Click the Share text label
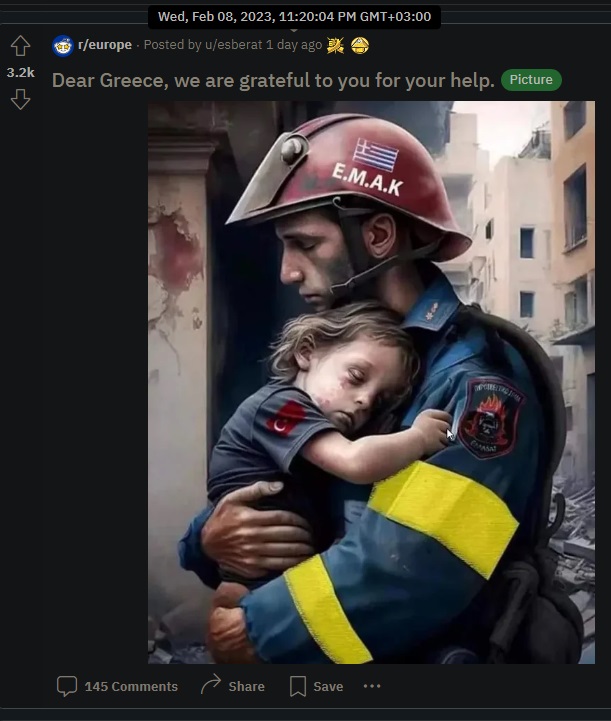611x721 pixels. [246, 687]
